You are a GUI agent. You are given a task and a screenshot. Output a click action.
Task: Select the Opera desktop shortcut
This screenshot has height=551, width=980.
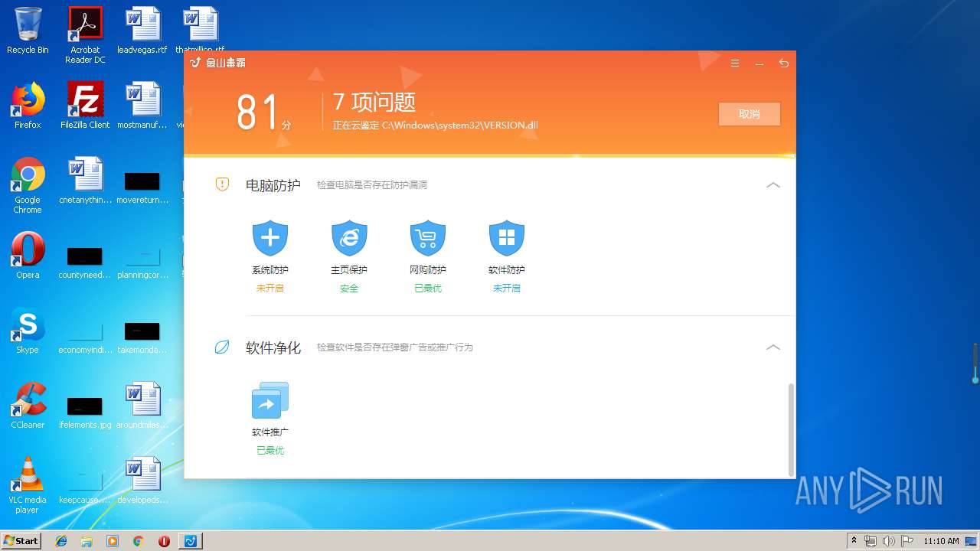point(28,256)
